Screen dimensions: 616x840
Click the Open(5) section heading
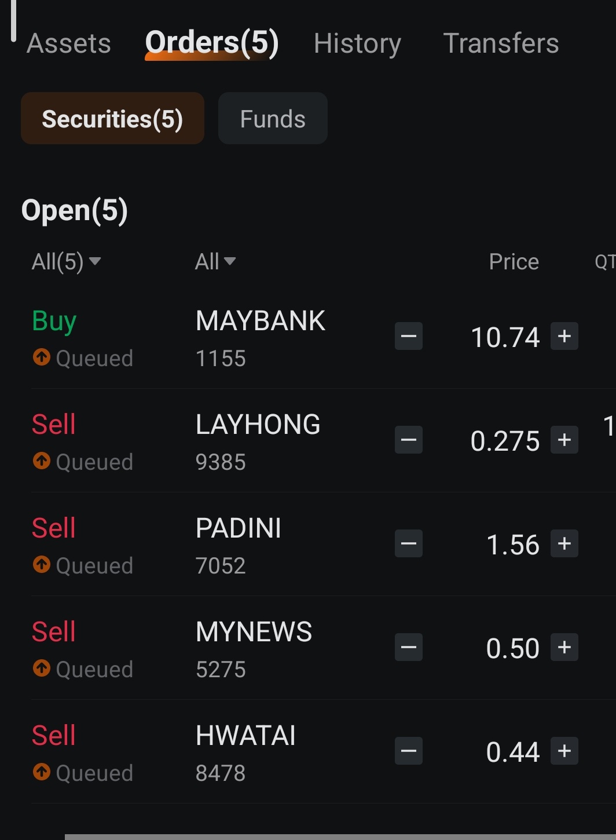tap(75, 210)
